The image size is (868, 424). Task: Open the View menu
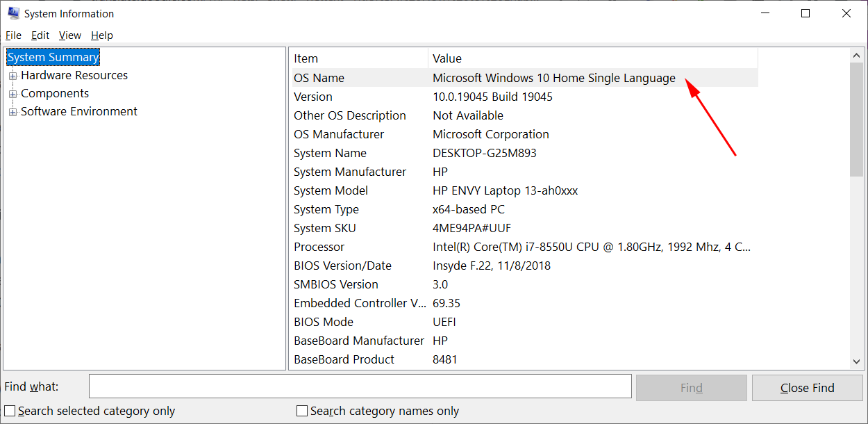pyautogui.click(x=70, y=35)
